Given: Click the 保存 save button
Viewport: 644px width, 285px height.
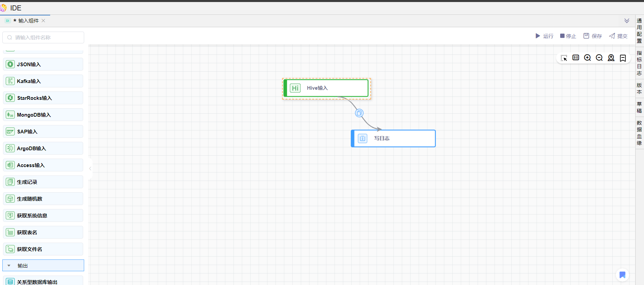Looking at the screenshot, I should [592, 36].
